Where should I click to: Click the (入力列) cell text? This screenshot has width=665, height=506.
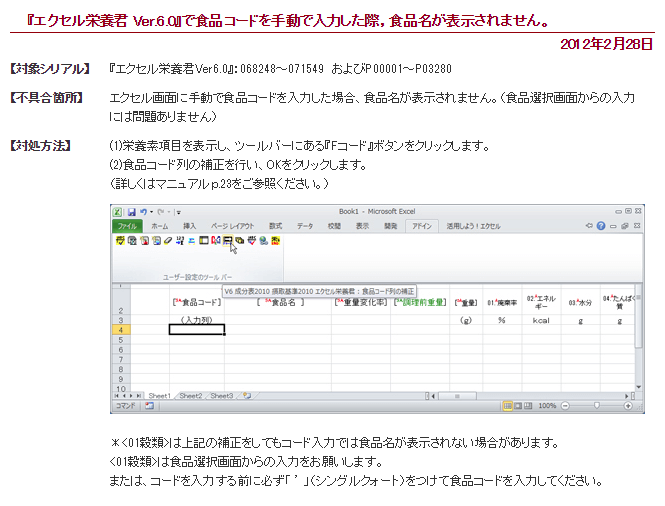coord(196,320)
